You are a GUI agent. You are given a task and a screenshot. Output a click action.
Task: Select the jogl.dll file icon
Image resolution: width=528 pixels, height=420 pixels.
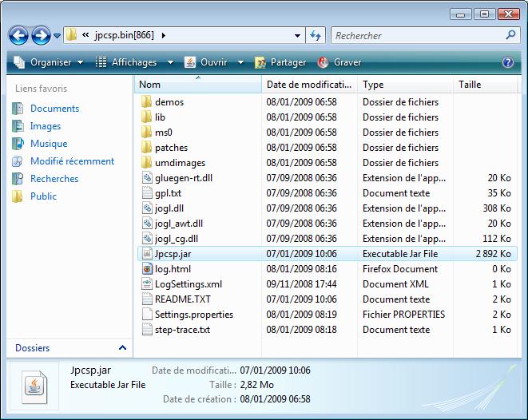147,208
